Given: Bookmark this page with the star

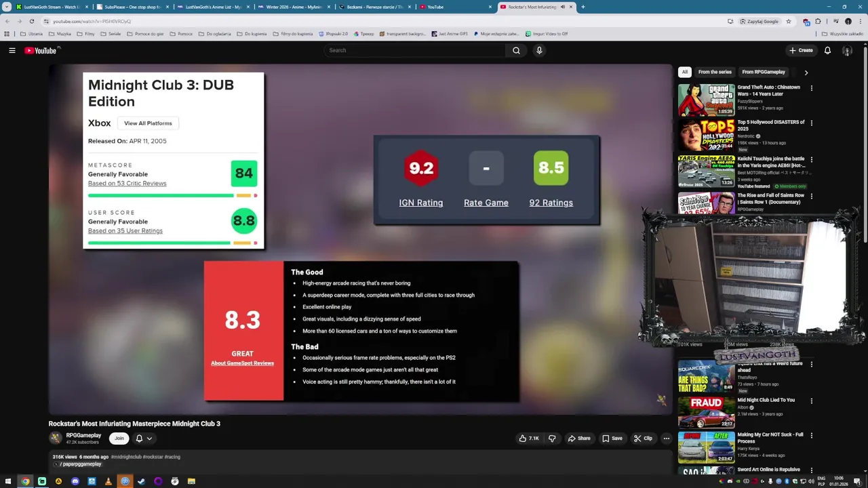Looking at the screenshot, I should pyautogui.click(x=788, y=21).
